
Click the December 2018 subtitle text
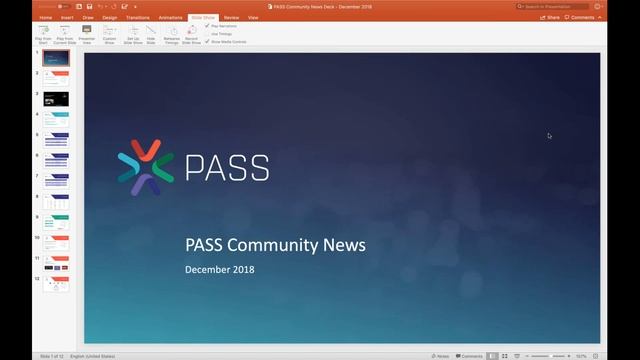pyautogui.click(x=220, y=270)
